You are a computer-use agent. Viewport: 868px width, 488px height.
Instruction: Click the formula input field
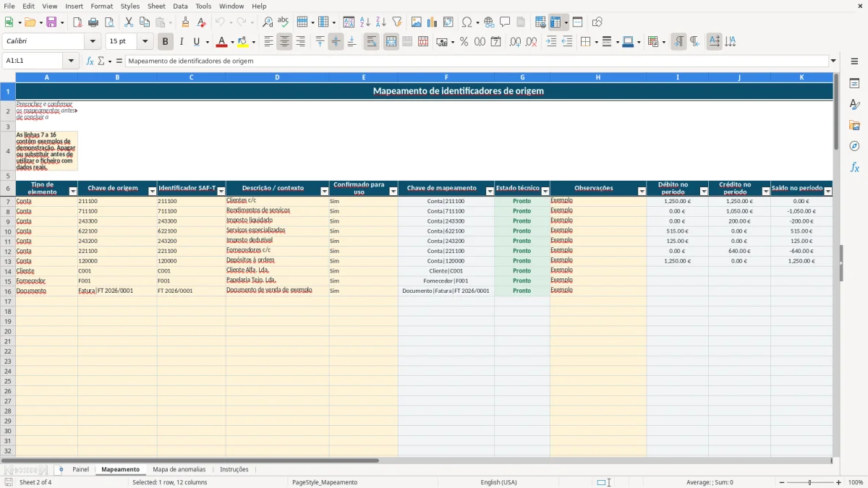point(477,61)
